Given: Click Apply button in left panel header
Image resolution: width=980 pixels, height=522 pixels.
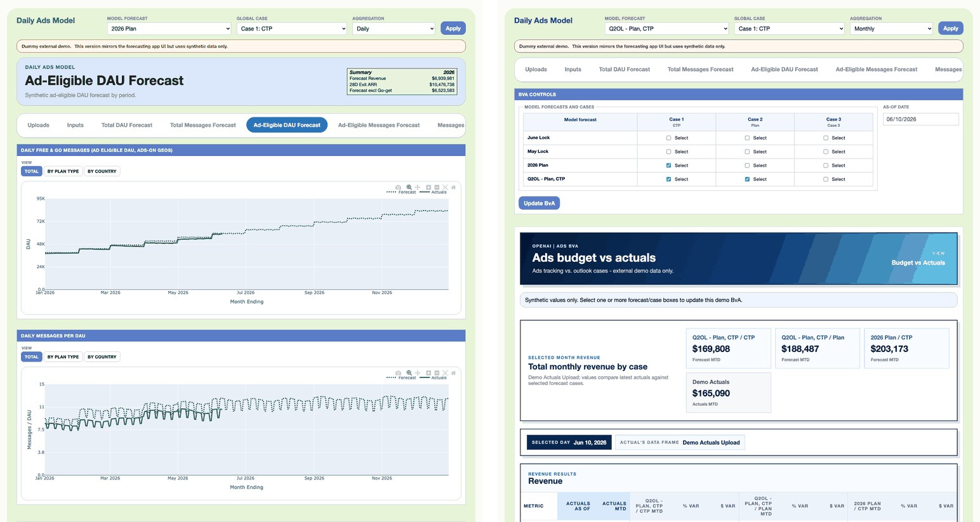Looking at the screenshot, I should tap(453, 28).
